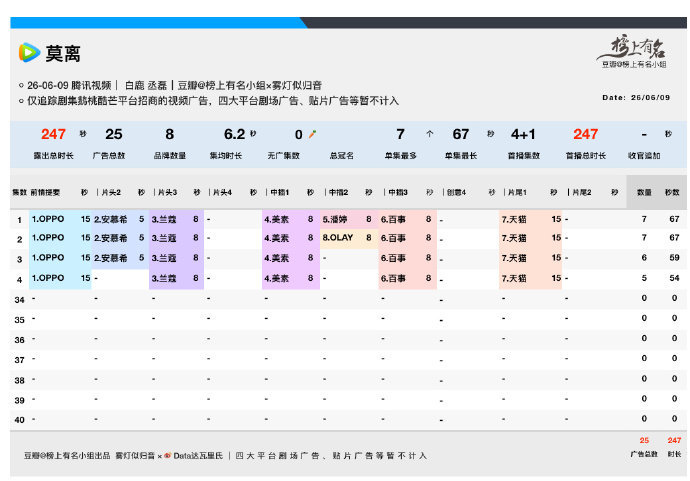Click the Tencent Video logo beside 莫离
690x481 pixels.
[x=29, y=52]
